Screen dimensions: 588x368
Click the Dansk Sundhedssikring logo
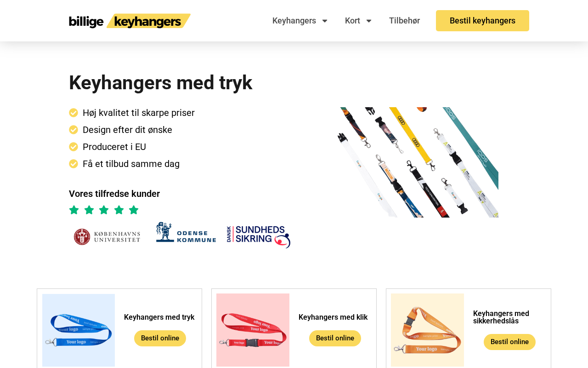259,237
